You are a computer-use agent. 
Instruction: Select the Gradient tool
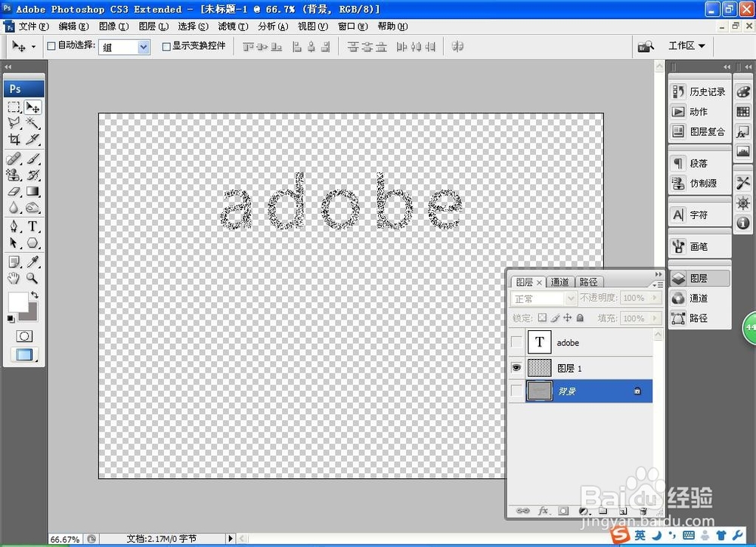tap(33, 191)
